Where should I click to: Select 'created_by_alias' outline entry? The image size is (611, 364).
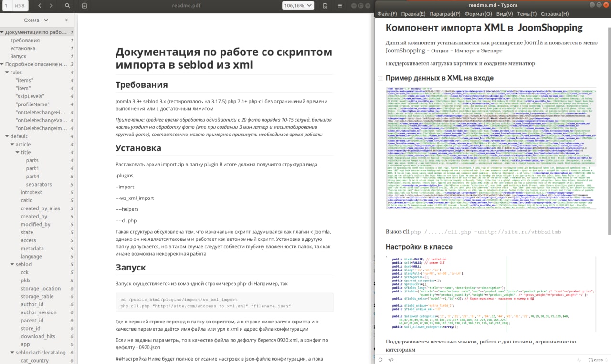pyautogui.click(x=41, y=208)
